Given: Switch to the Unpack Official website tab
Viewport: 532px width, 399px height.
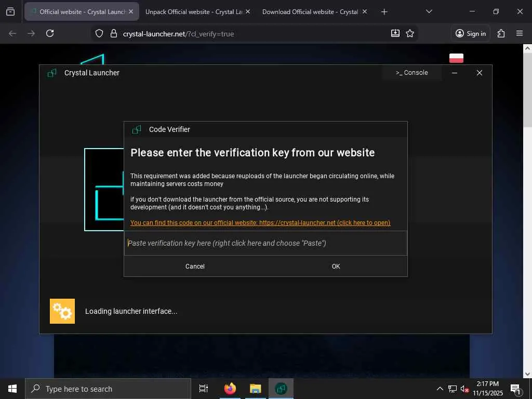Looking at the screenshot, I should click(x=198, y=11).
